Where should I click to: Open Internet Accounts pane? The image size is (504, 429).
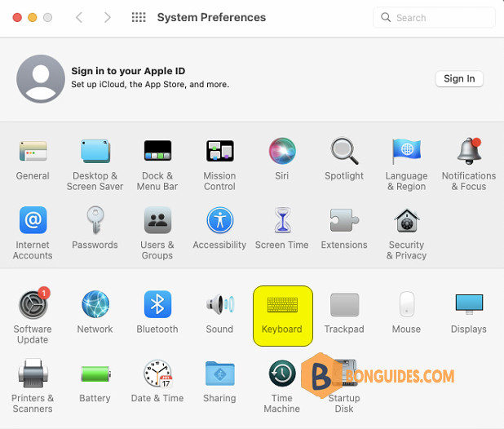[33, 233]
